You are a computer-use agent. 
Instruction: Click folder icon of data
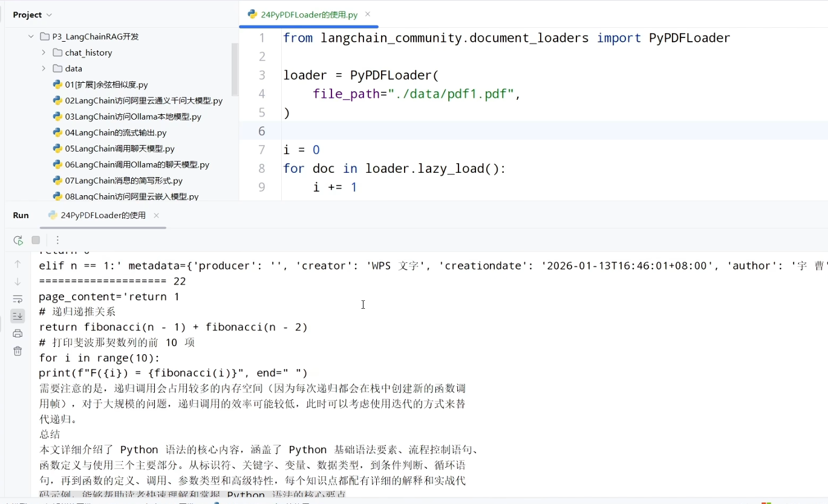pyautogui.click(x=57, y=68)
